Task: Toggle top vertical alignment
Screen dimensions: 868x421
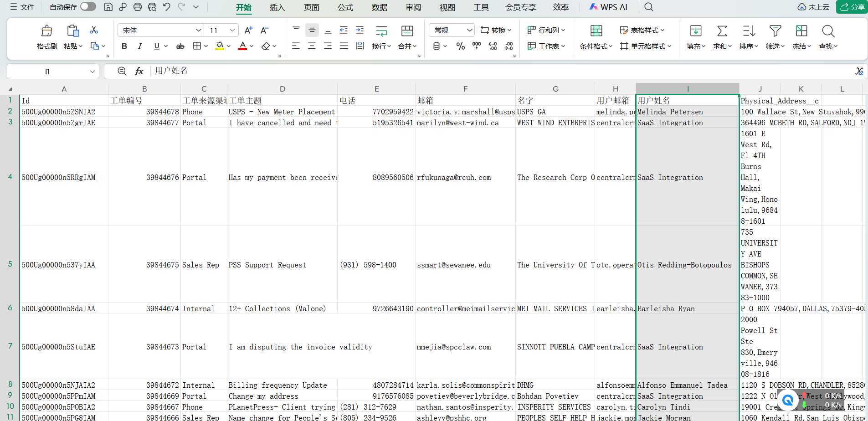Action: [x=296, y=30]
